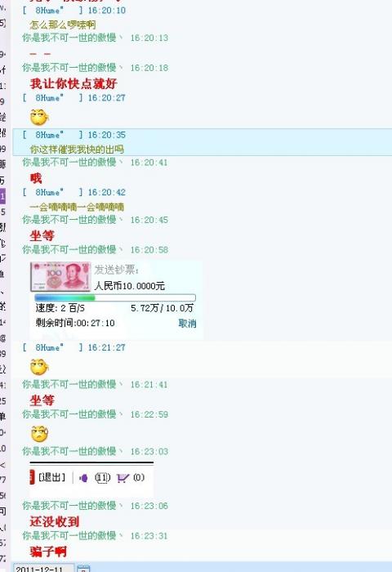Select the purple highlighted item in left list
This screenshot has width=392, height=572.
pyautogui.click(x=2, y=196)
